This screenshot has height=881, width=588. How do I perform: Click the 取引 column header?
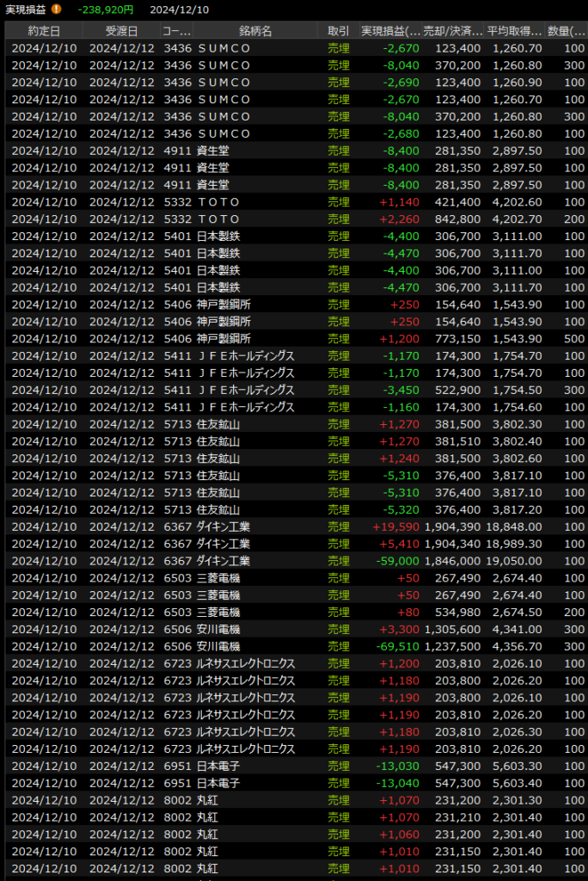point(338,31)
